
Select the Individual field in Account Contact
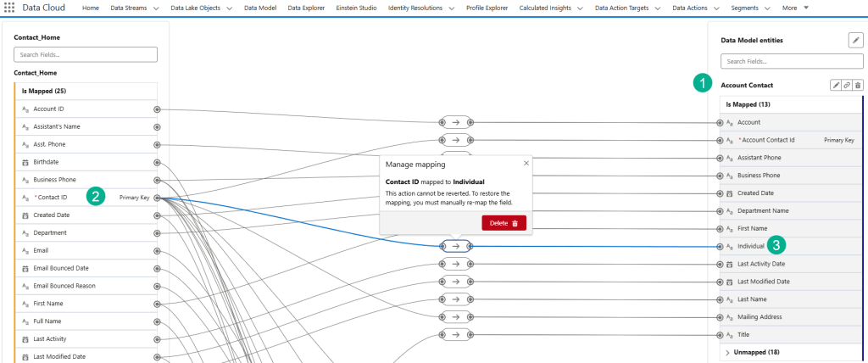tap(751, 246)
